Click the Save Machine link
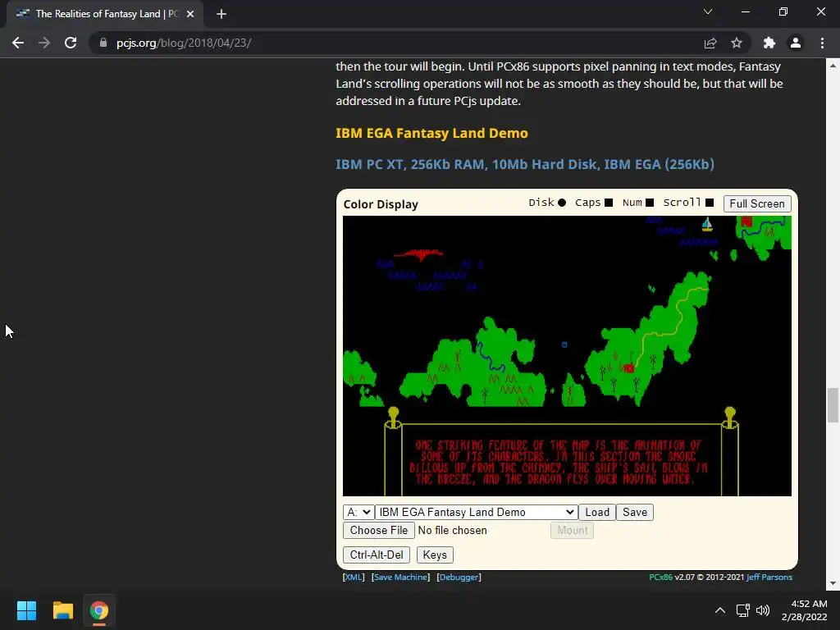 pos(400,577)
